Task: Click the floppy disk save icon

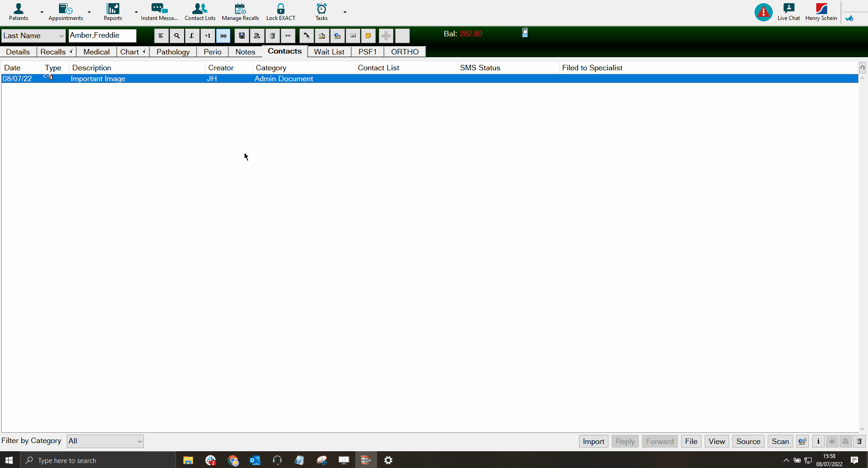Action: (242, 36)
